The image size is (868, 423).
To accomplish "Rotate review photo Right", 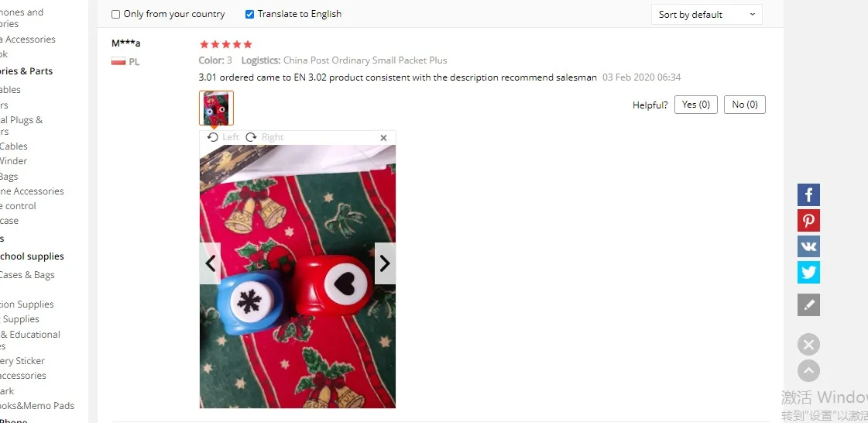I will click(265, 137).
